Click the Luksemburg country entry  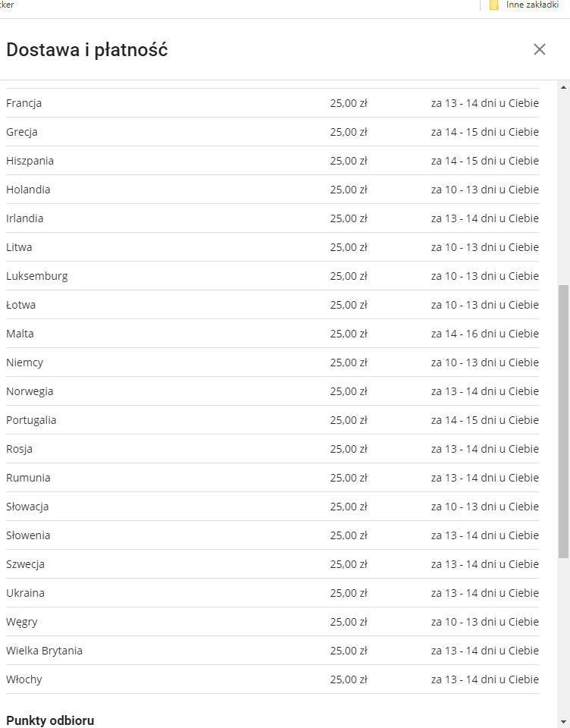point(37,276)
